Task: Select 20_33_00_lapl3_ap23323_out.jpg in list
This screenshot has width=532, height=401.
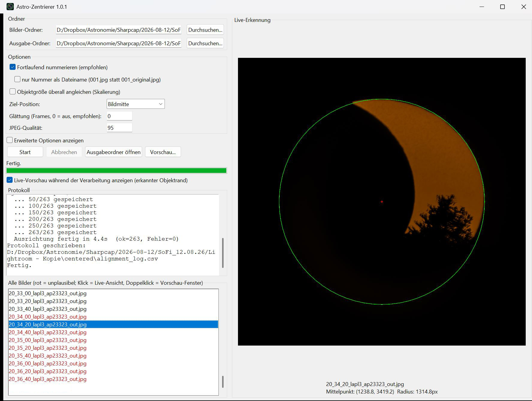Action: coord(113,293)
